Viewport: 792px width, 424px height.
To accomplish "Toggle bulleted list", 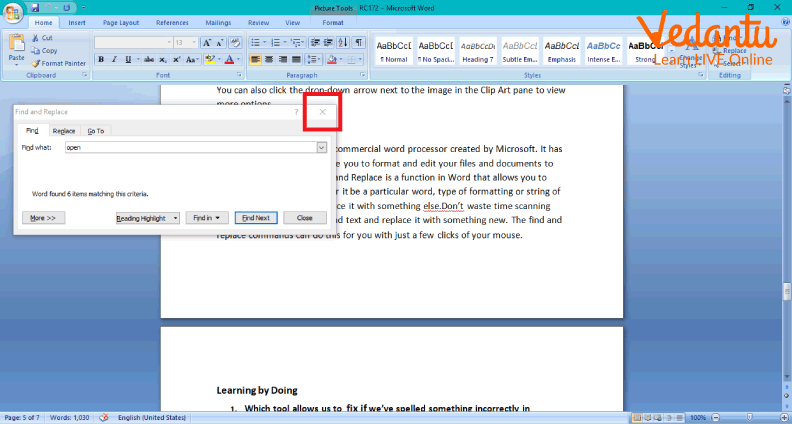I will 256,43.
